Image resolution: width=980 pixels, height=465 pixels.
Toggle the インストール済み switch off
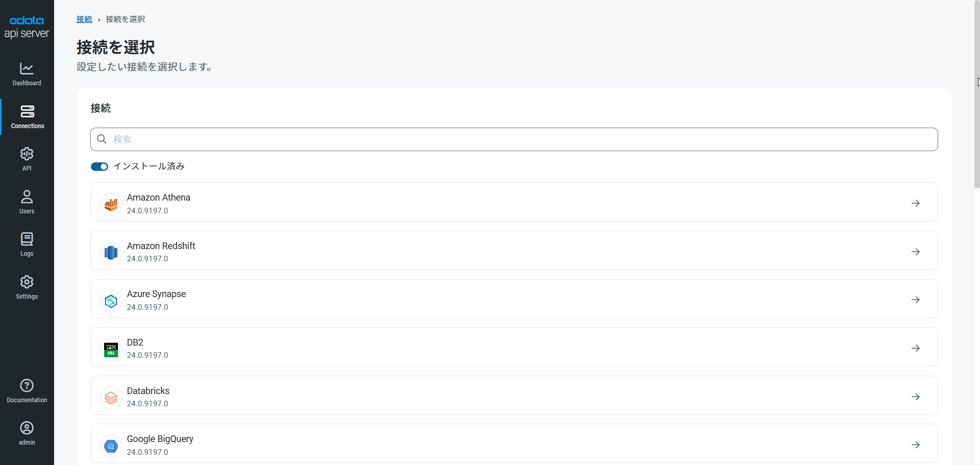[100, 167]
